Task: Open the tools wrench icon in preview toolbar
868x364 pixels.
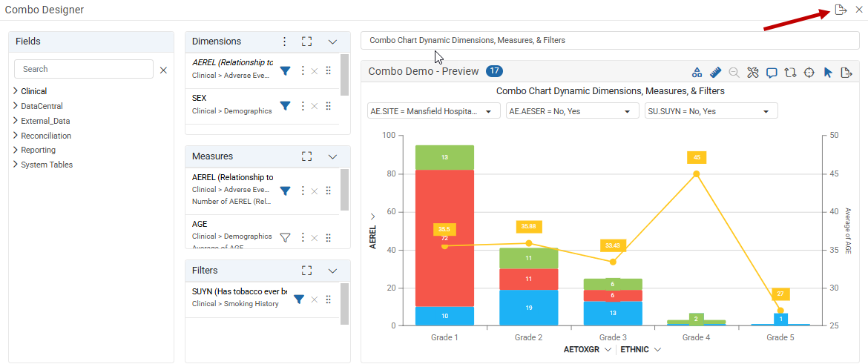Action: pyautogui.click(x=753, y=72)
